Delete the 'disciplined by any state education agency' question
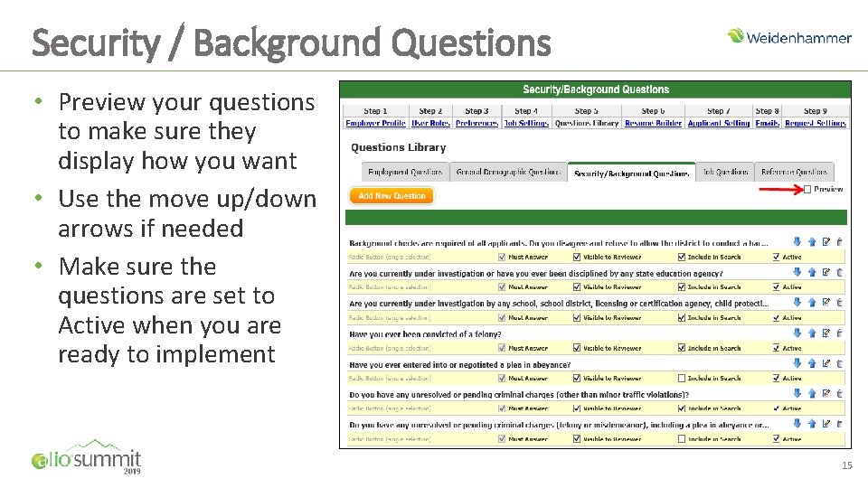Viewport: 868px width, 488px height. [839, 272]
